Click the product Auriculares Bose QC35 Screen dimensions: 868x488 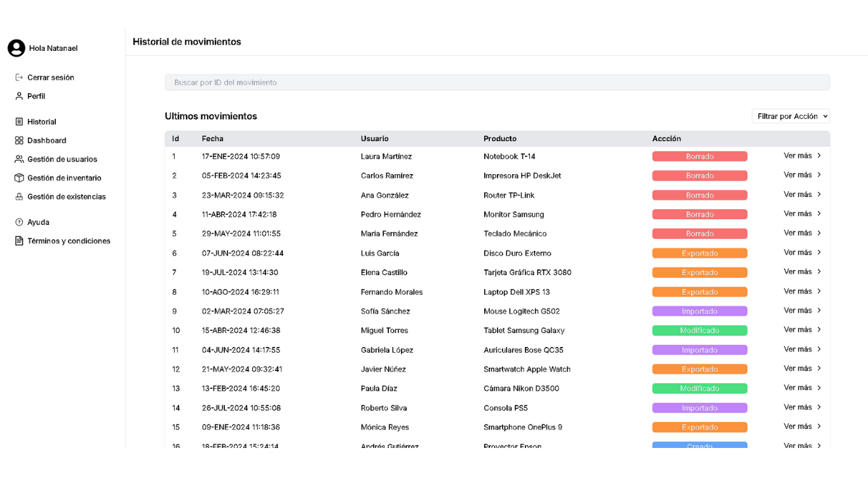click(524, 350)
